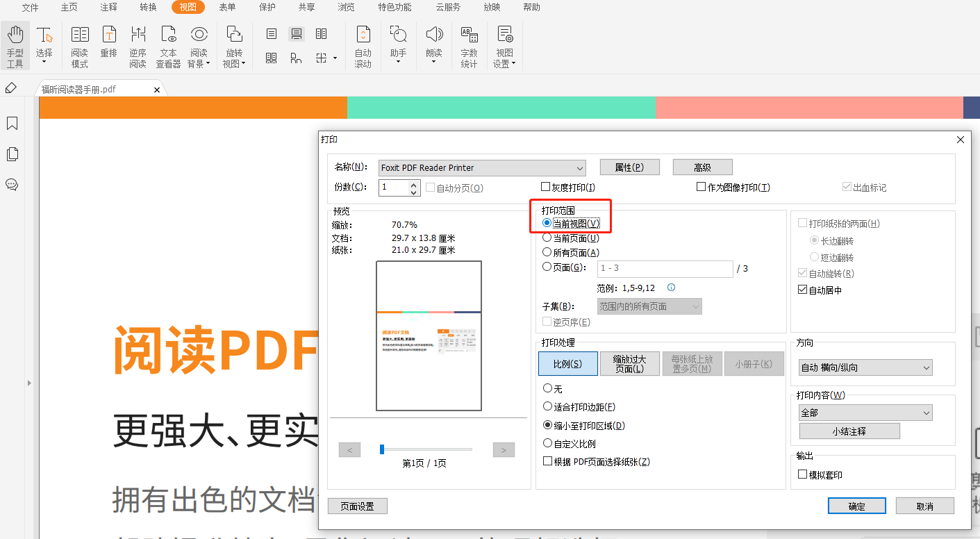Viewport: 980px width, 539px height.
Task: Enable grayscale printing (灰度打印) checkbox
Action: click(x=546, y=188)
